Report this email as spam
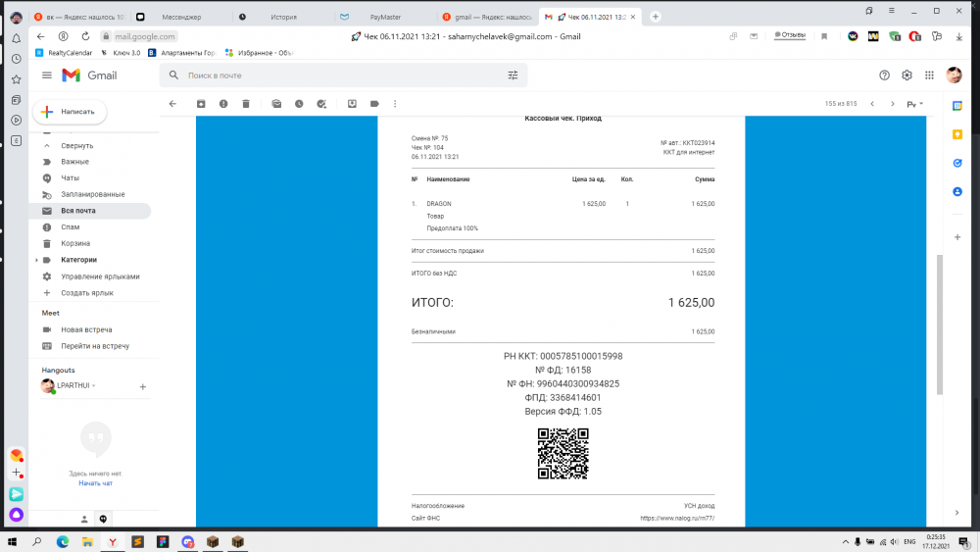 coord(223,104)
